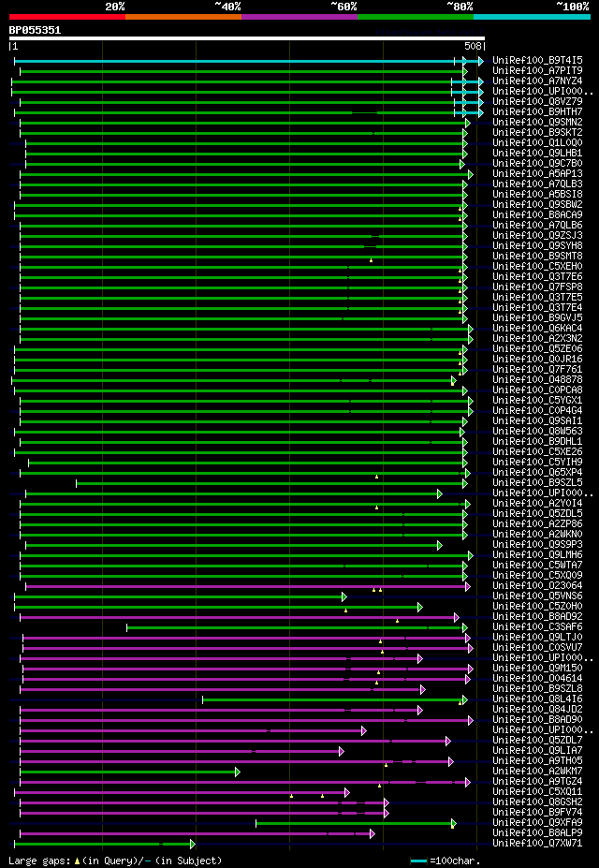599x868 pixels.
Task: Select the UniRef100_Q9XFA9 label
Action: [537, 823]
